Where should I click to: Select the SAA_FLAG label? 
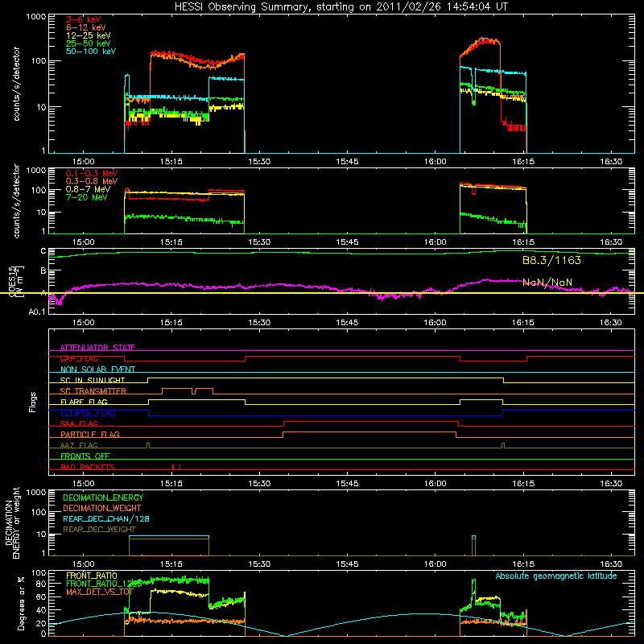79,423
